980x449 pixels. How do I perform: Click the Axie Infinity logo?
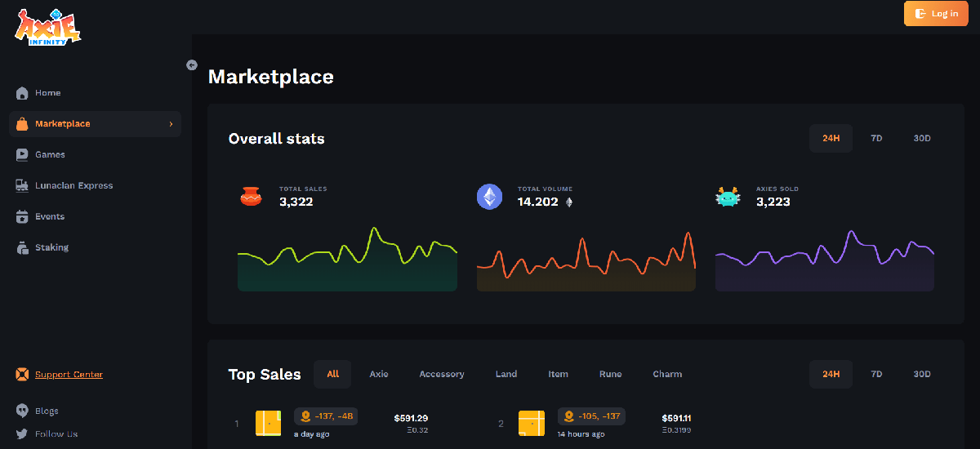[47, 29]
